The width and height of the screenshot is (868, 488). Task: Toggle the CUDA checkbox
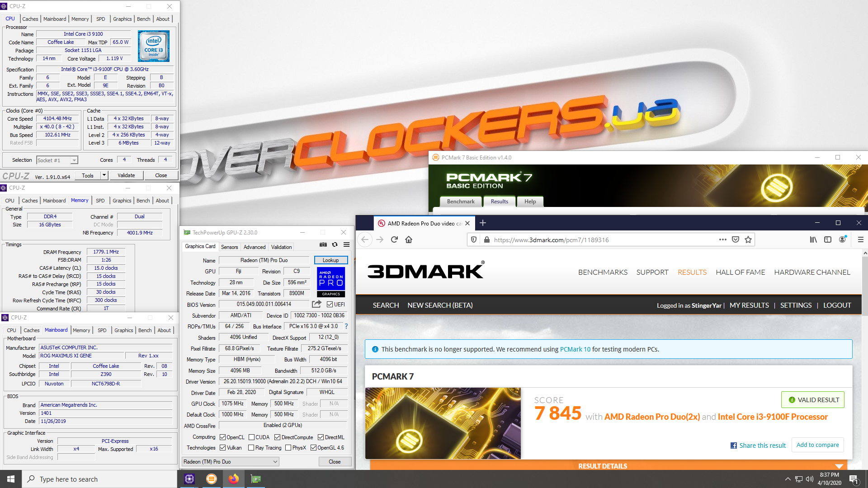pyautogui.click(x=251, y=437)
